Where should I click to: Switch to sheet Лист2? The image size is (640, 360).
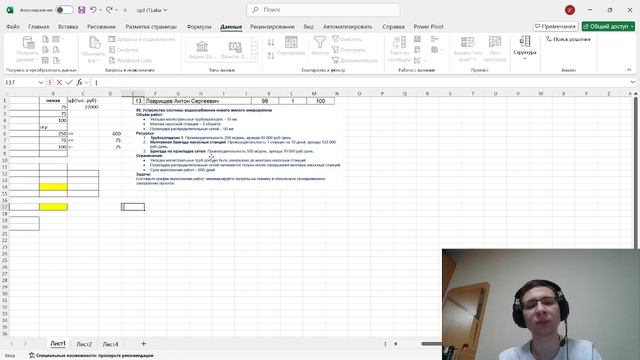84,344
